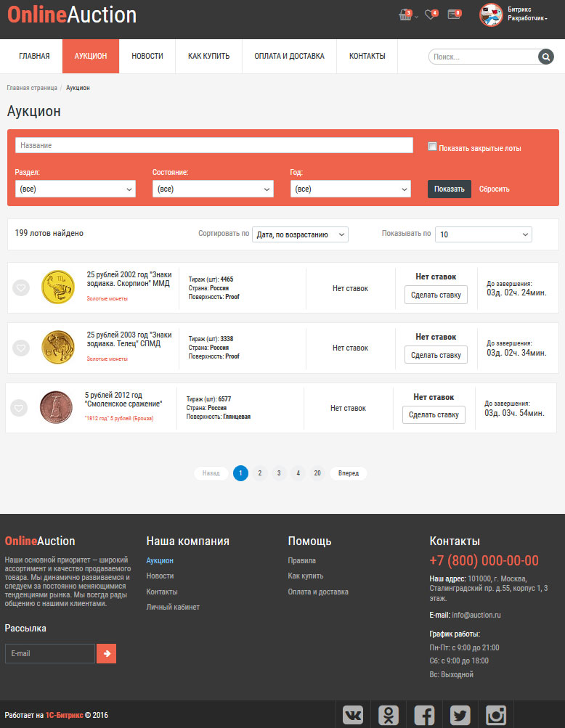Open Facebook icon in footer
This screenshot has height=728, width=565.
(x=424, y=715)
